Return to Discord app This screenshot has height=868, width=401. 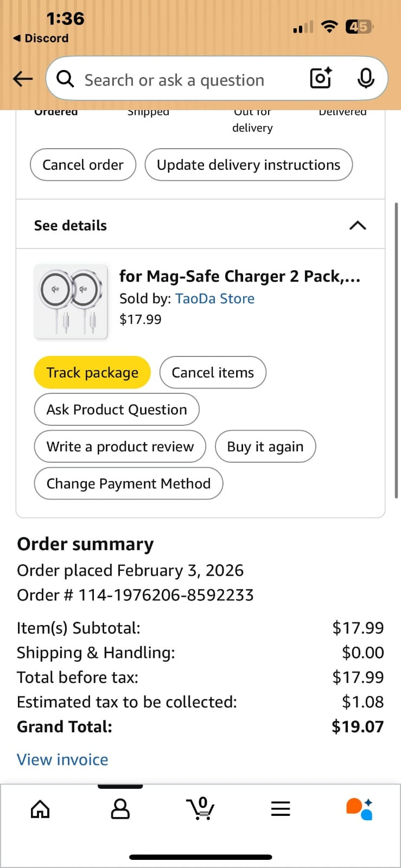(x=41, y=39)
